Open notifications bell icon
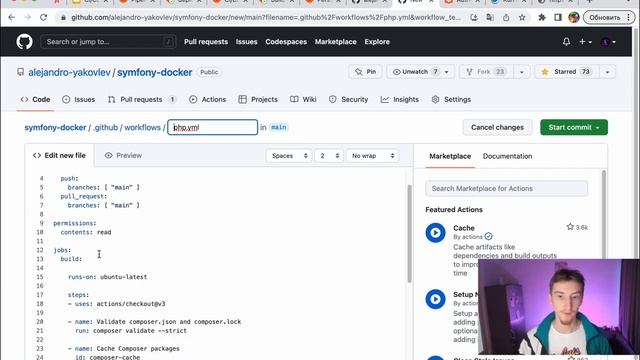 coord(566,42)
